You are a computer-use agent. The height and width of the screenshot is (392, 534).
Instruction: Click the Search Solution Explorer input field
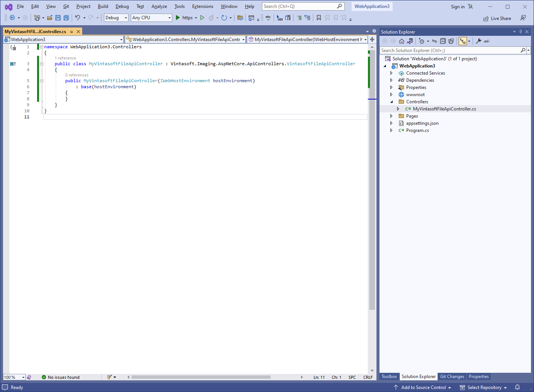tap(449, 51)
